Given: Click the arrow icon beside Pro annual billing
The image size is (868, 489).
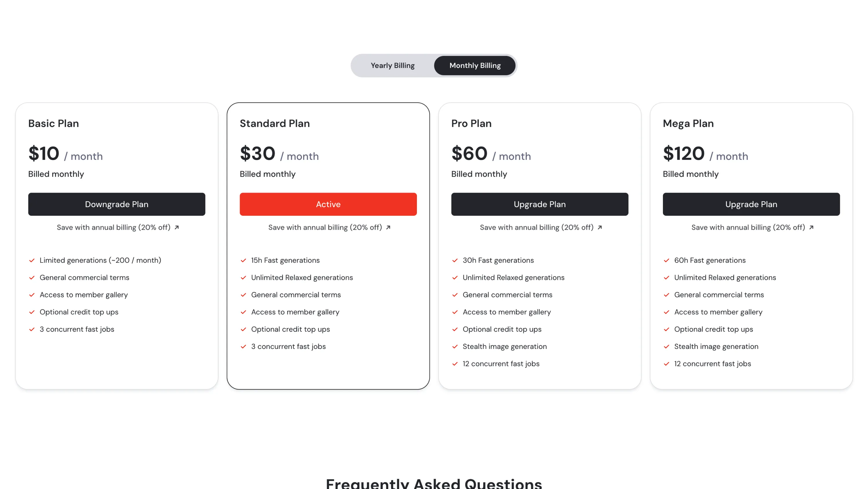Looking at the screenshot, I should pos(600,228).
